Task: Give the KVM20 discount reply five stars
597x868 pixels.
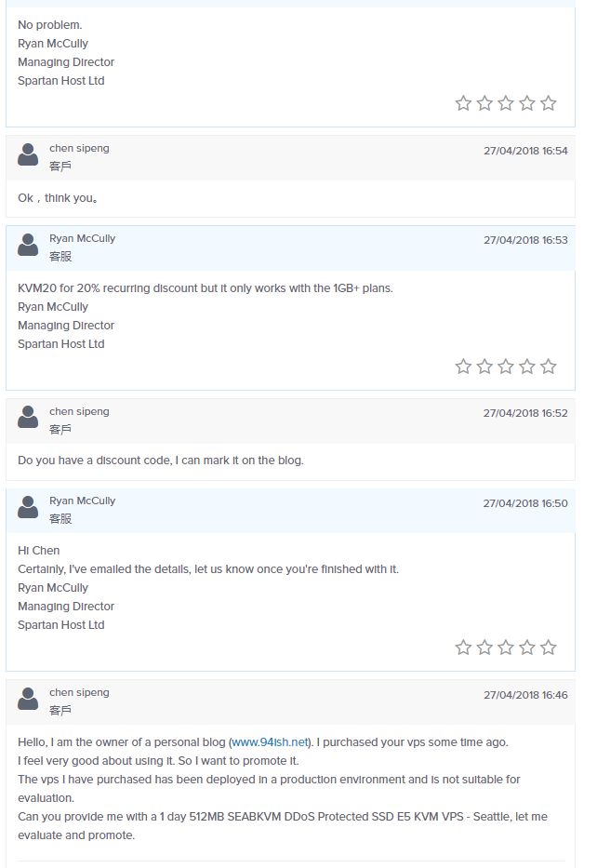Action: (x=549, y=367)
